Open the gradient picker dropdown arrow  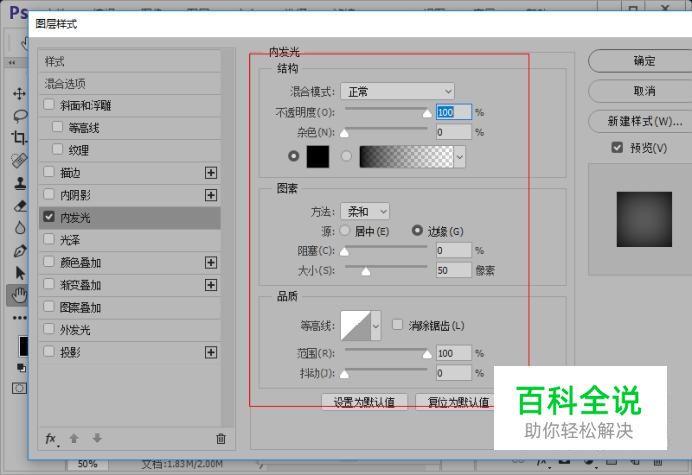click(x=459, y=157)
